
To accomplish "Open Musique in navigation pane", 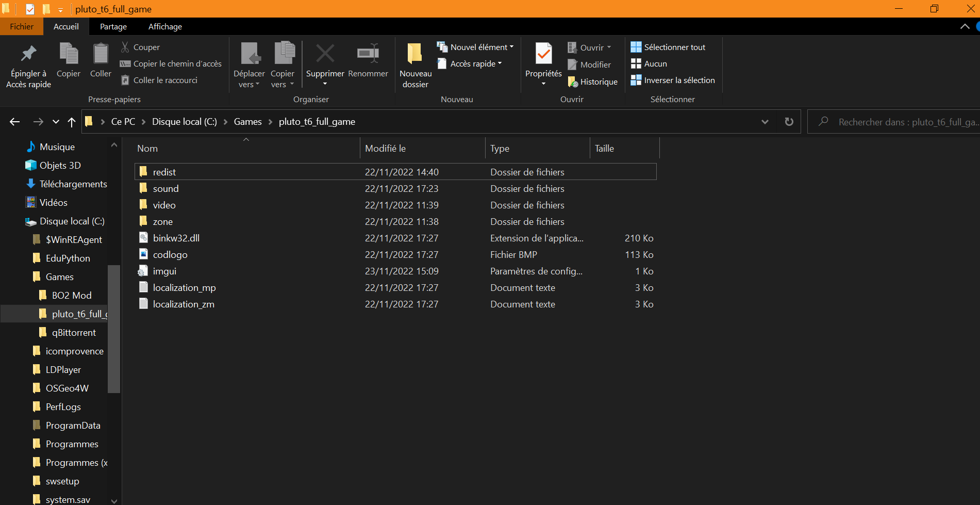I will (51, 147).
